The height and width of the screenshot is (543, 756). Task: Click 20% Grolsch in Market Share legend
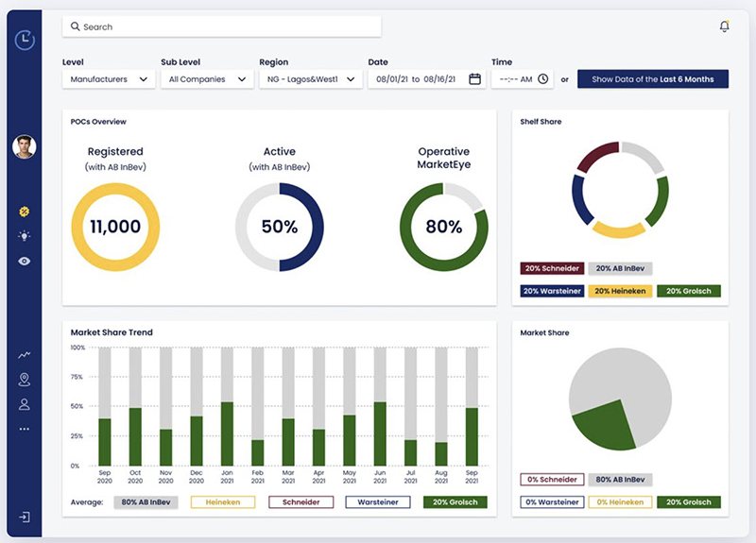click(689, 502)
